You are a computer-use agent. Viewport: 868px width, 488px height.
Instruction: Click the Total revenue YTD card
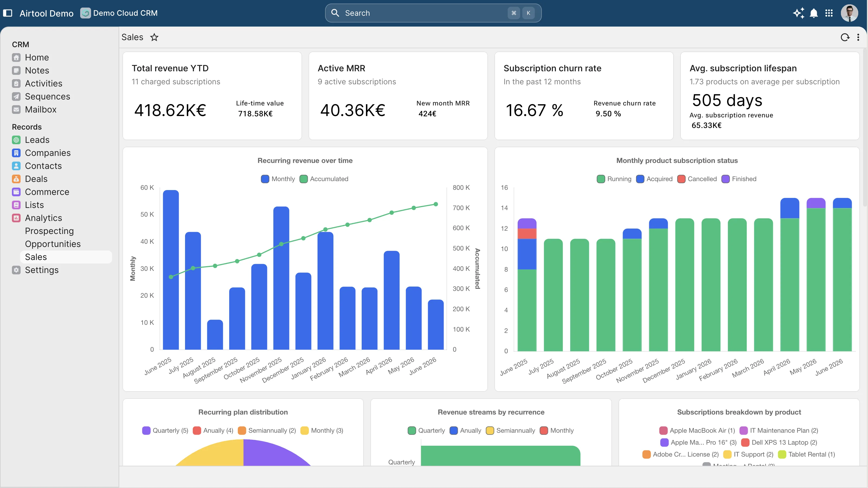212,96
